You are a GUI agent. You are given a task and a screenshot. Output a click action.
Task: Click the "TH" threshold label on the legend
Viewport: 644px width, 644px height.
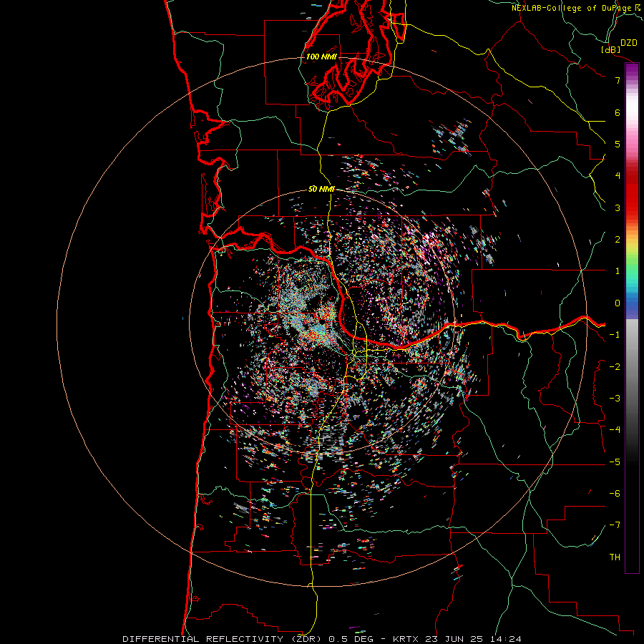coord(615,557)
